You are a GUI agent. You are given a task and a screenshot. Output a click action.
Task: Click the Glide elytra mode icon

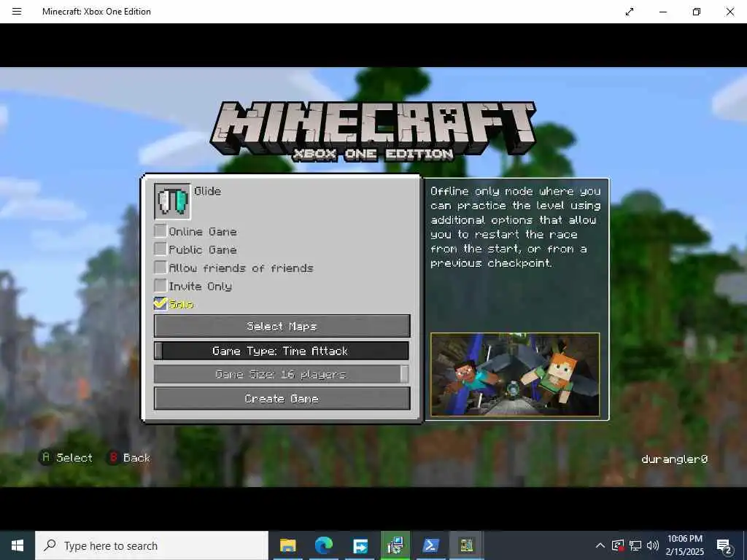(x=172, y=201)
